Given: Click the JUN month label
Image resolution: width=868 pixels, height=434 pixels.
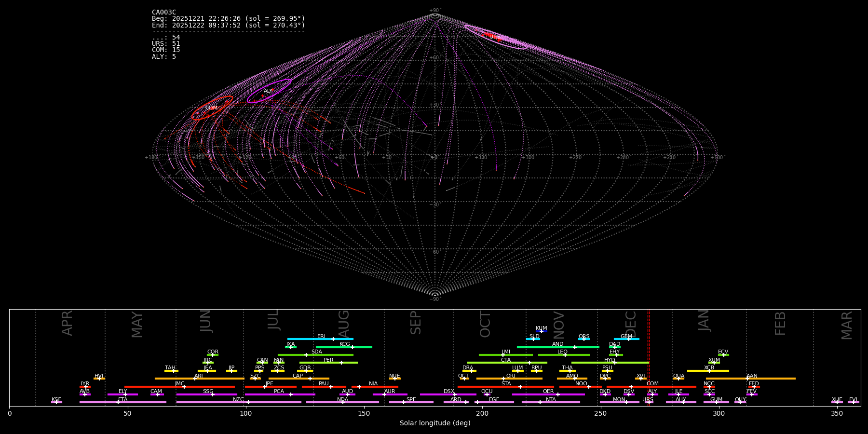Looking at the screenshot, I should pyautogui.click(x=206, y=321).
